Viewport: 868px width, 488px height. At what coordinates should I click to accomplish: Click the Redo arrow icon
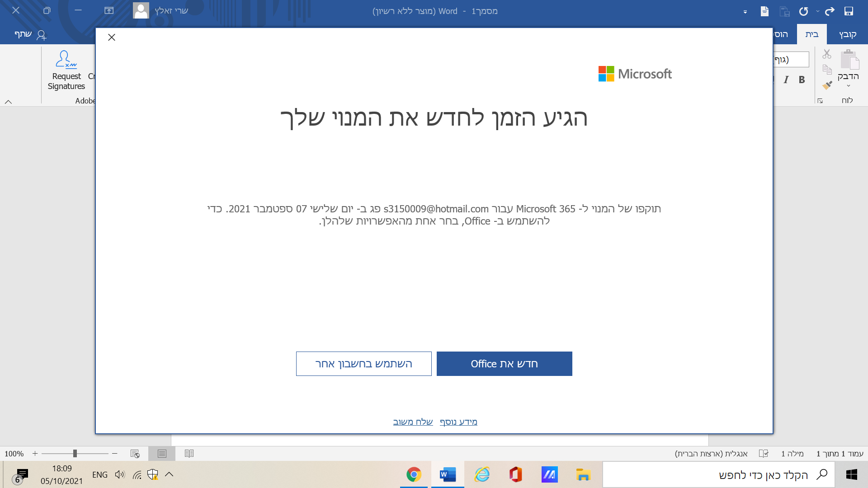click(830, 11)
